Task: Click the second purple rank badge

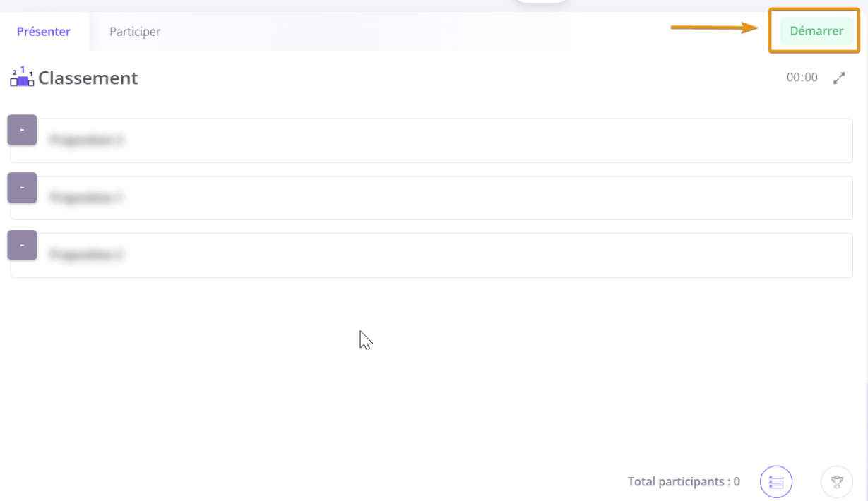Action: click(22, 188)
